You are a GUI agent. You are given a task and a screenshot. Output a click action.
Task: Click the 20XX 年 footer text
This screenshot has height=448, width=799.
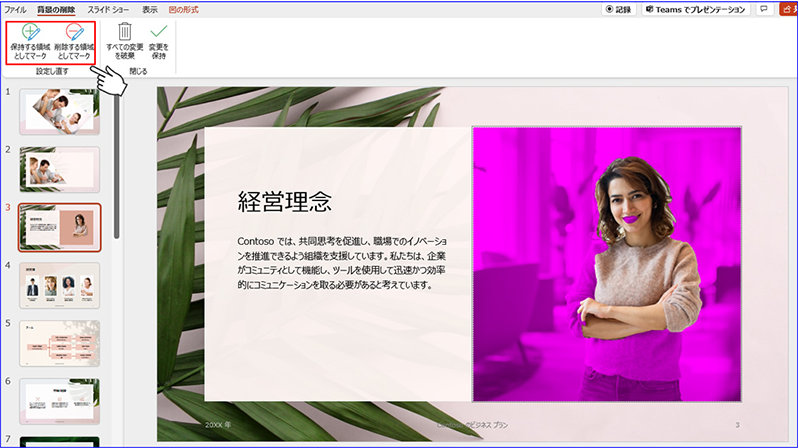click(x=218, y=425)
